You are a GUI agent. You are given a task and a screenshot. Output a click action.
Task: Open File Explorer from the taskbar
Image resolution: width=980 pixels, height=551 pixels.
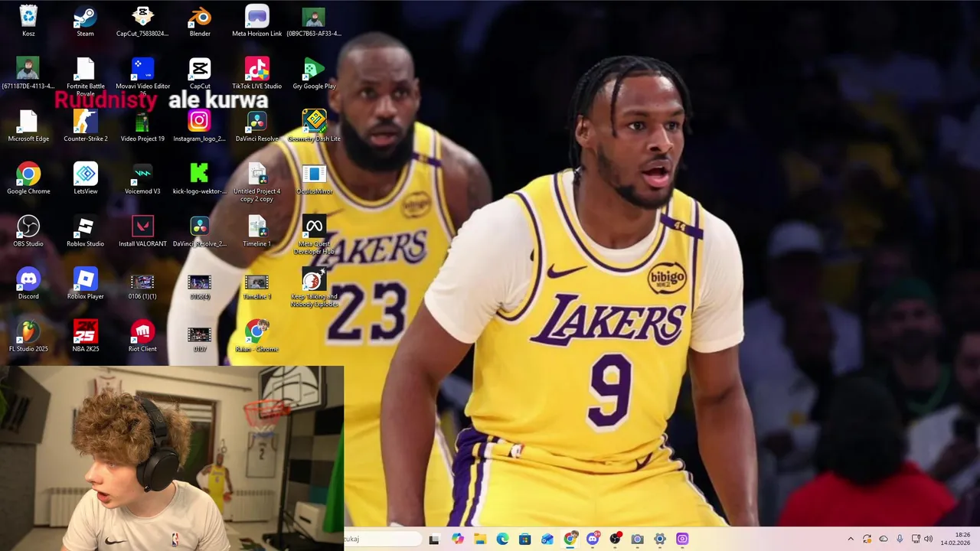coord(480,539)
